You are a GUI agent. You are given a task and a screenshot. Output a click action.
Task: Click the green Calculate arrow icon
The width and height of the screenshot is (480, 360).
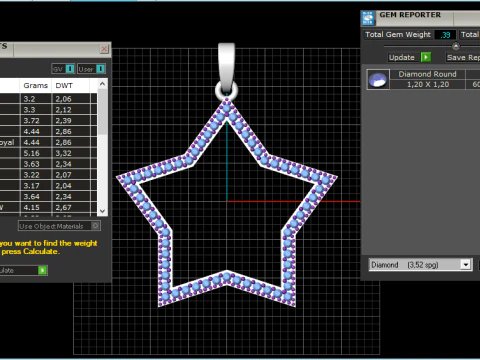(x=42, y=270)
